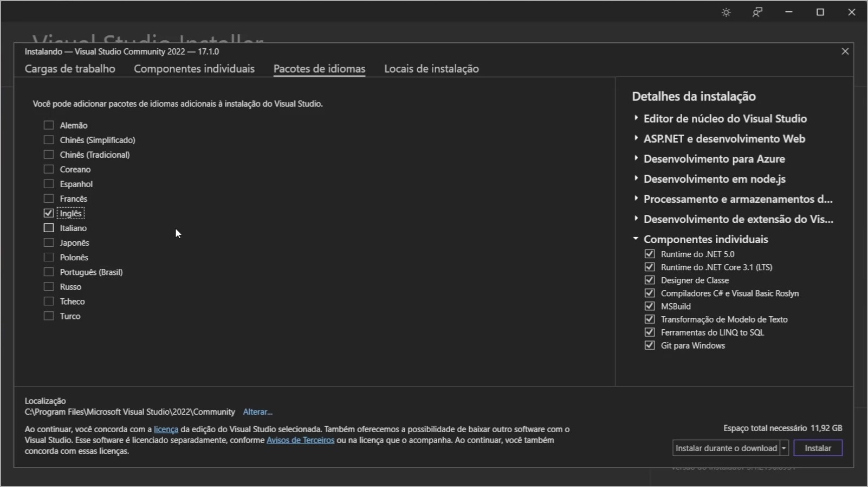Collapse the Componentes individuais section
The width and height of the screenshot is (868, 487).
click(x=636, y=239)
